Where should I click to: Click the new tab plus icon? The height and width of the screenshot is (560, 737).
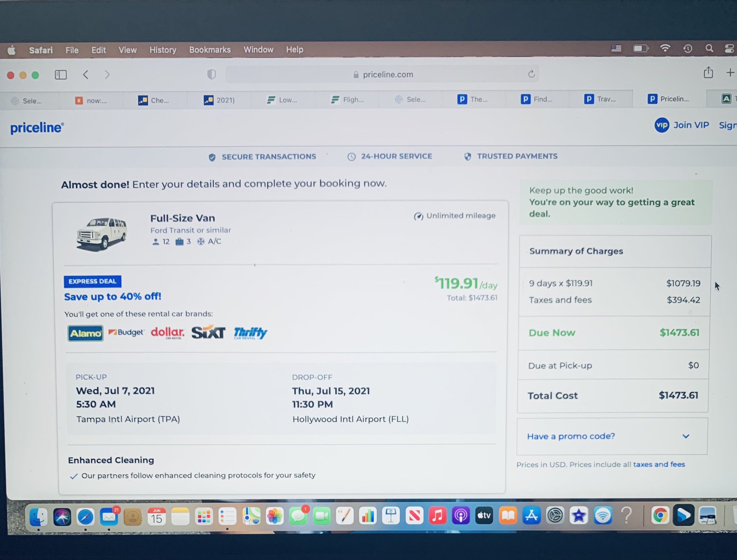point(730,72)
